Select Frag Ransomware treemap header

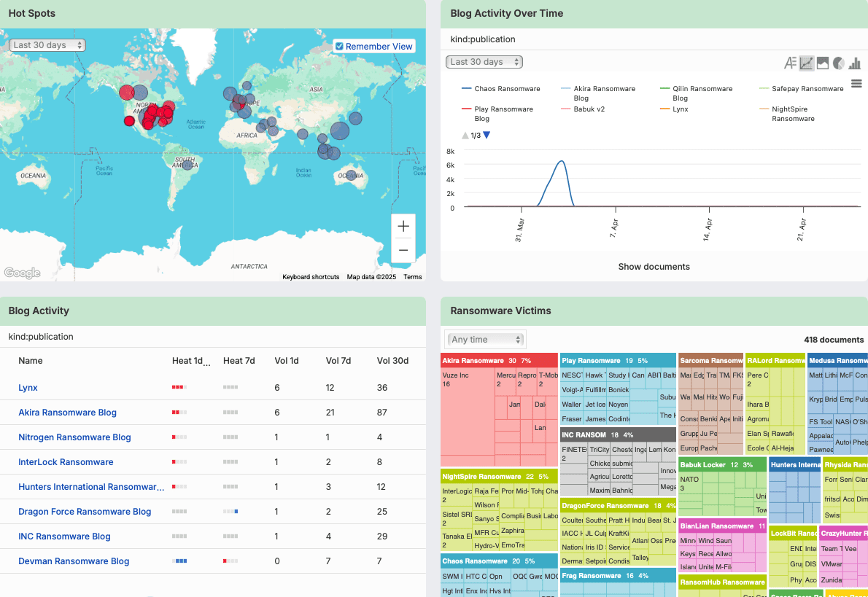[x=618, y=575]
